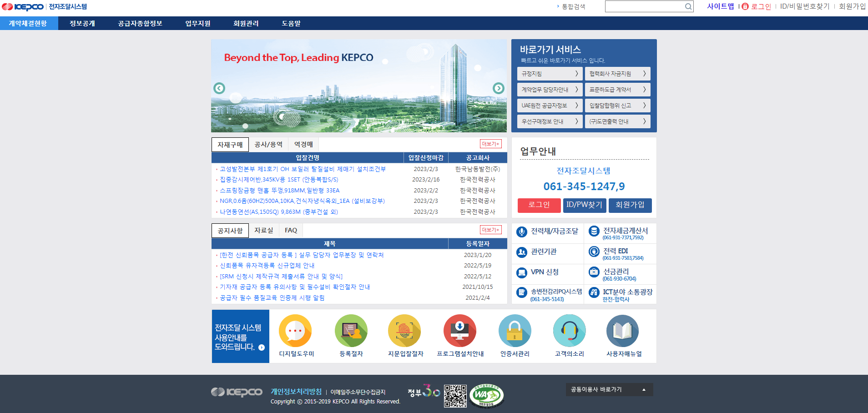Open the 고객의소리 headset icon
This screenshot has width=868, height=413.
pos(570,331)
